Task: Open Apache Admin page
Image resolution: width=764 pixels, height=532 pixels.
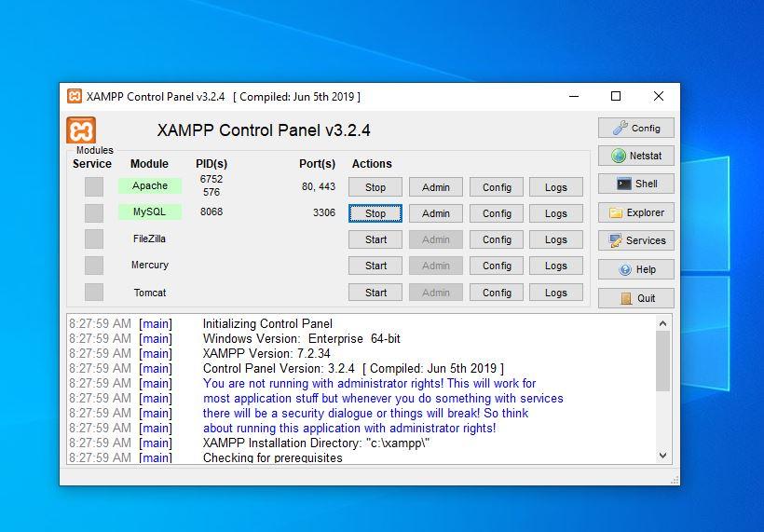Action: (436, 187)
